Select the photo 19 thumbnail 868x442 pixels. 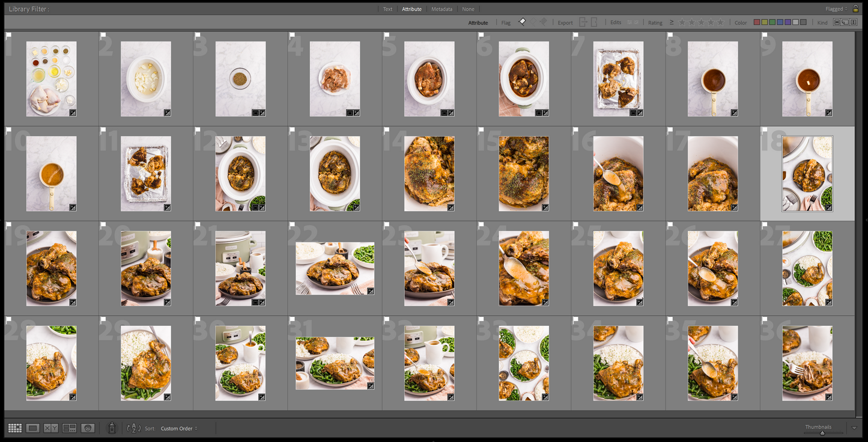51,268
